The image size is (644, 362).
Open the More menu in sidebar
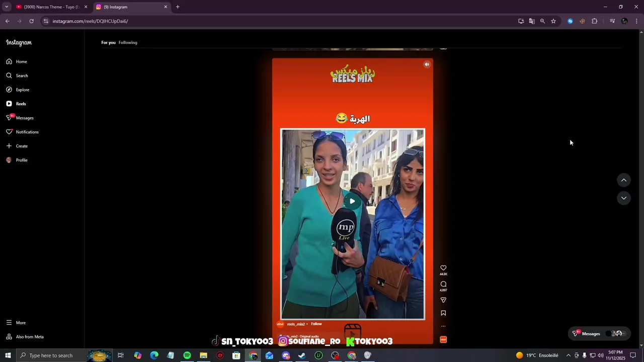pyautogui.click(x=16, y=323)
